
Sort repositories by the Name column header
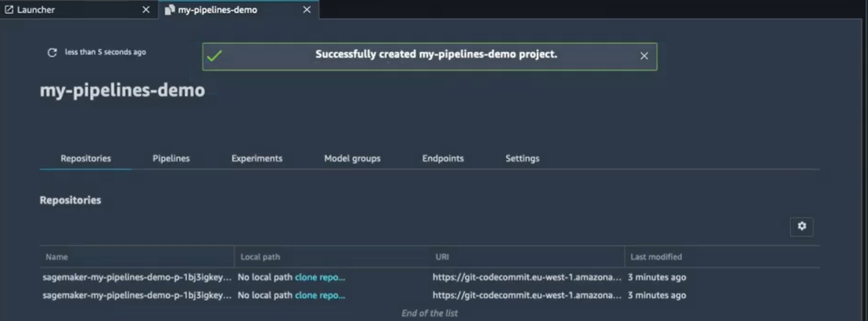[x=57, y=257]
